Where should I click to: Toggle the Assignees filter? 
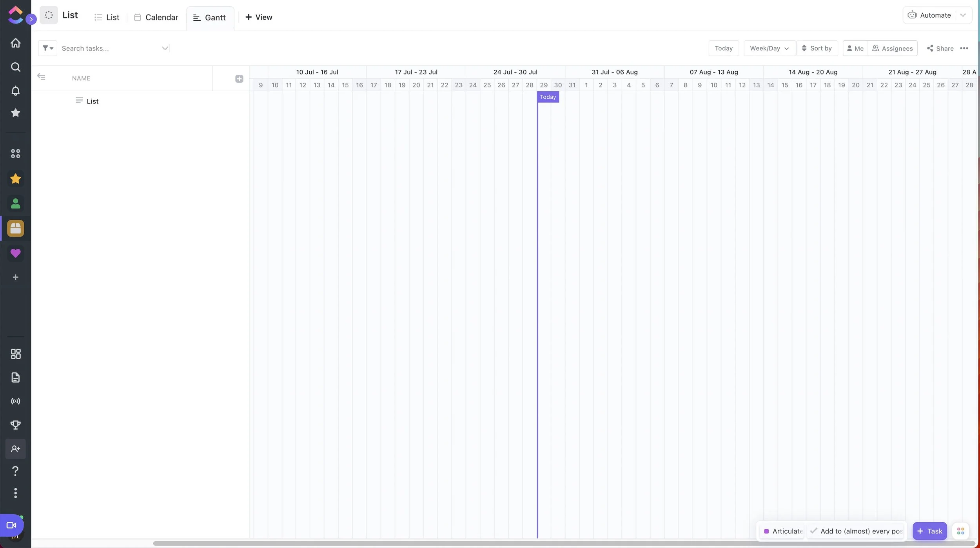point(893,48)
